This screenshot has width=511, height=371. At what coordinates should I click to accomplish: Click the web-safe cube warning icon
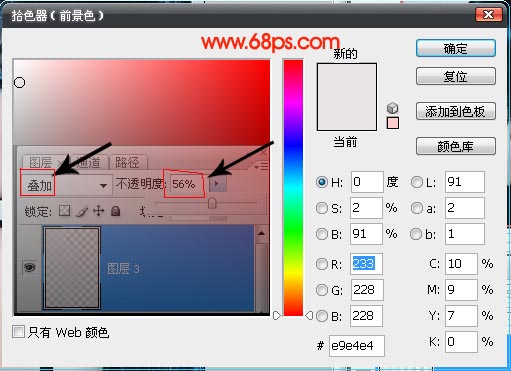point(393,108)
